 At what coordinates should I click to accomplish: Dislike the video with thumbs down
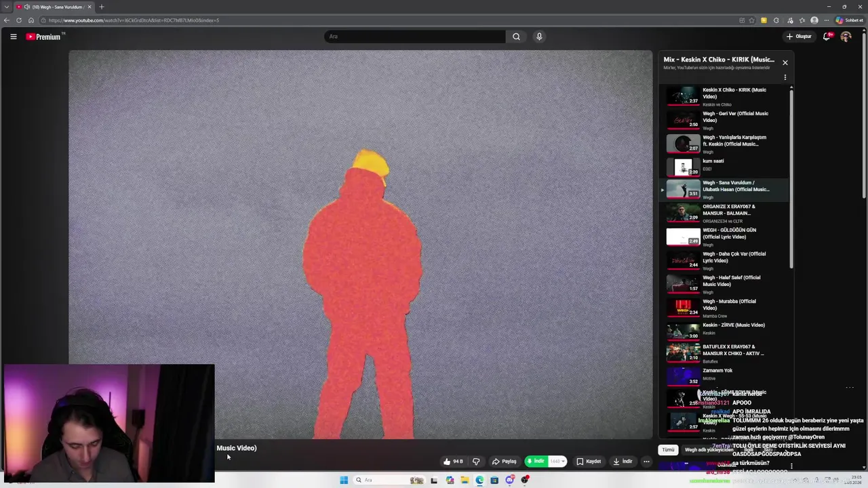[476, 462]
